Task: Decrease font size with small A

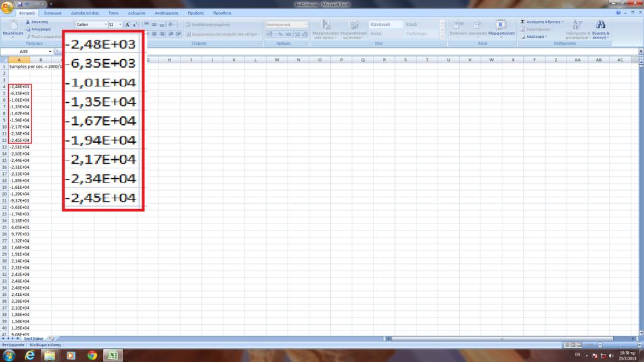Action: pos(135,25)
